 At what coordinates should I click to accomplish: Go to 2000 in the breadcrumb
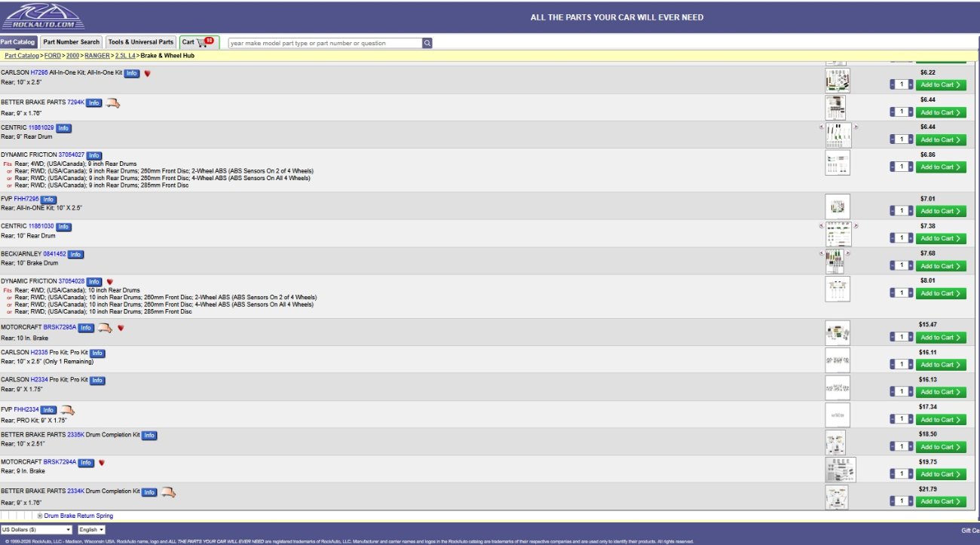(73, 56)
